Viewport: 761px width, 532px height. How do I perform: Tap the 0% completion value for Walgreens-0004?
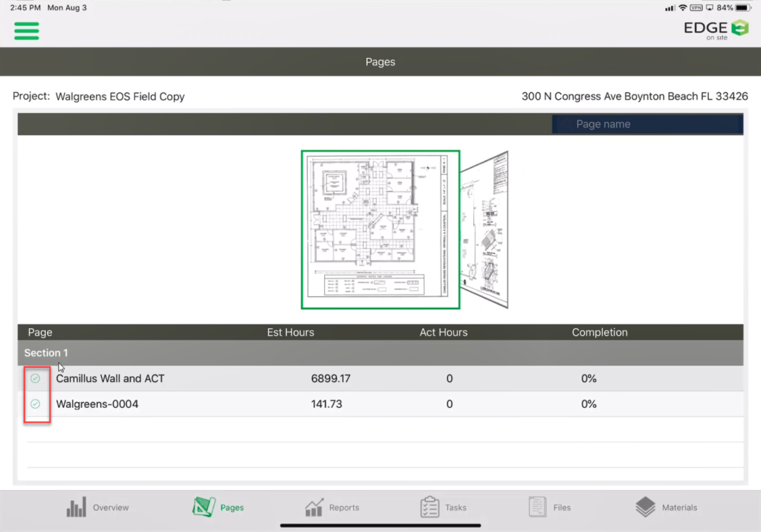(x=589, y=403)
